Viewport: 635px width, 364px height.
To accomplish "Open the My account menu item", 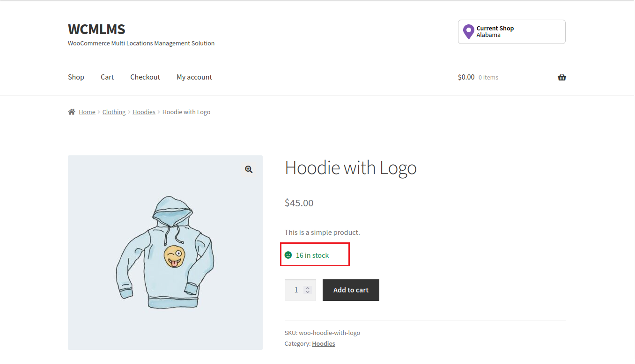I will coord(194,77).
